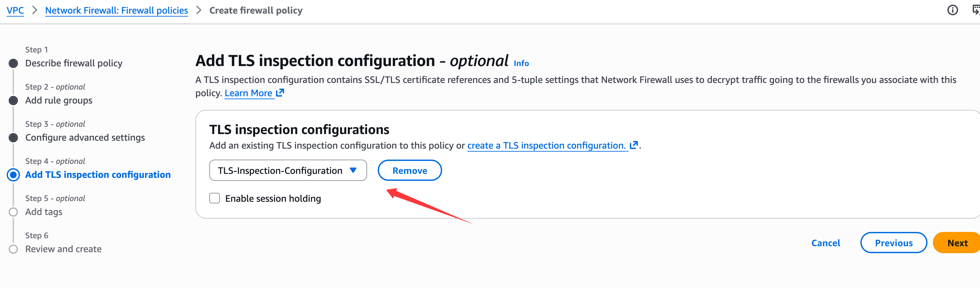
Task: Click the Step 2 Add rule groups circle
Action: [13, 100]
